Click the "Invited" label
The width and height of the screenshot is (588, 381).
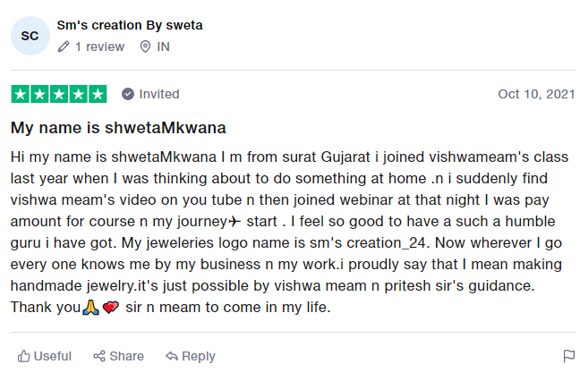[159, 94]
